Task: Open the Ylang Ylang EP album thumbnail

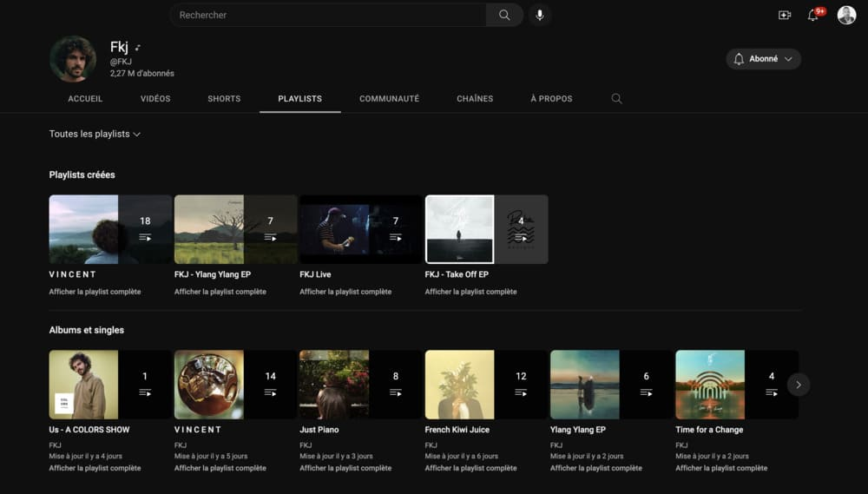Action: coord(612,385)
